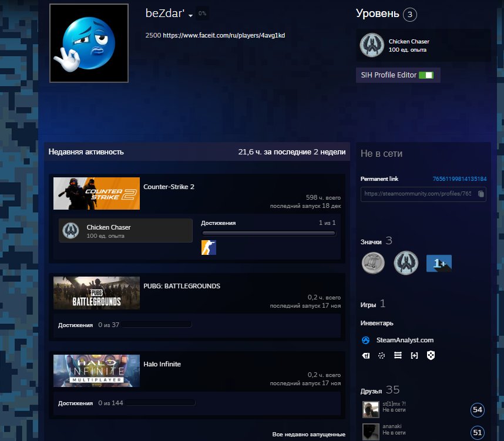The height and width of the screenshot is (441, 504).
Task: Toggle the SIH Profile Editor switch
Action: pyautogui.click(x=426, y=75)
